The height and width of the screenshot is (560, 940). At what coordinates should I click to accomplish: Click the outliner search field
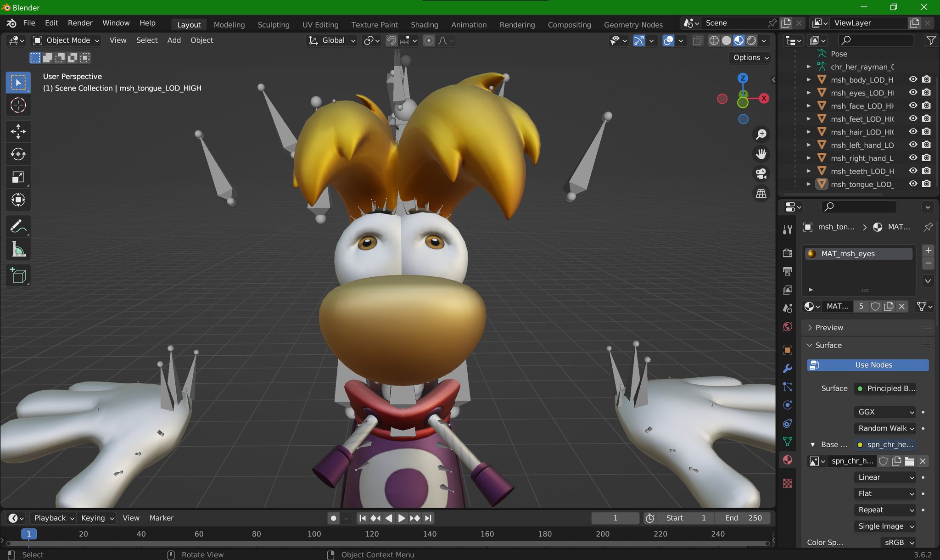pyautogui.click(x=876, y=40)
